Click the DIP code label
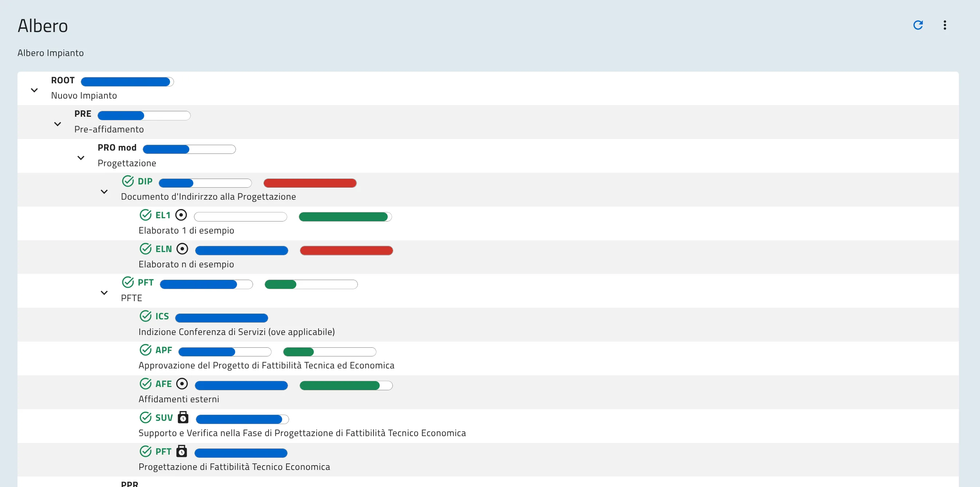 145,182
